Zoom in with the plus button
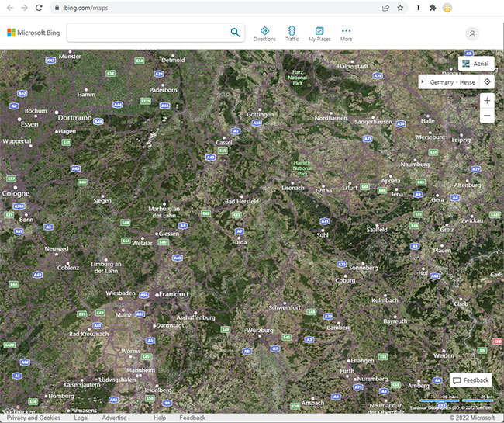504x423 pixels. pos(487,100)
